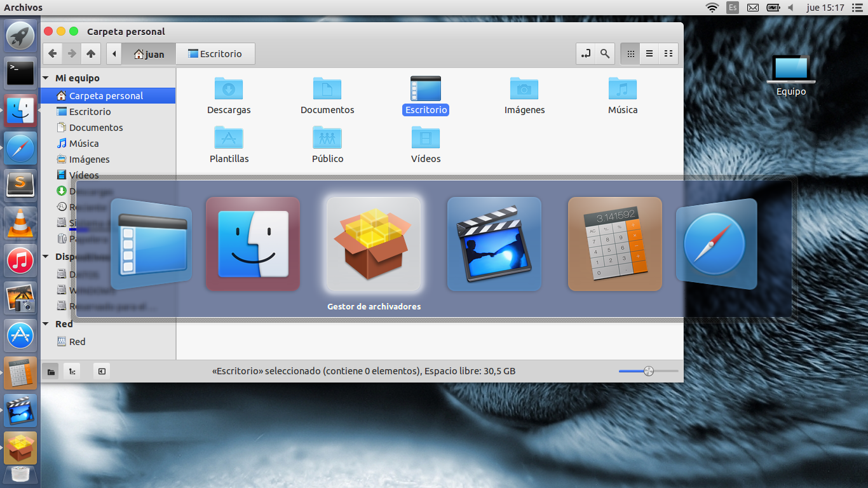Open the red music note app in dock

click(x=20, y=260)
